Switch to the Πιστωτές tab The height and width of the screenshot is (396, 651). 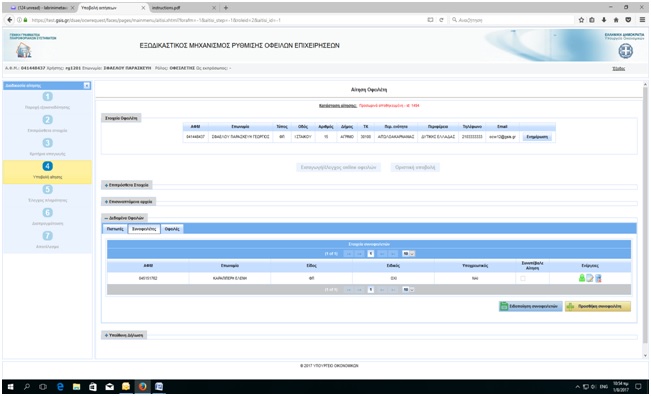(x=115, y=229)
